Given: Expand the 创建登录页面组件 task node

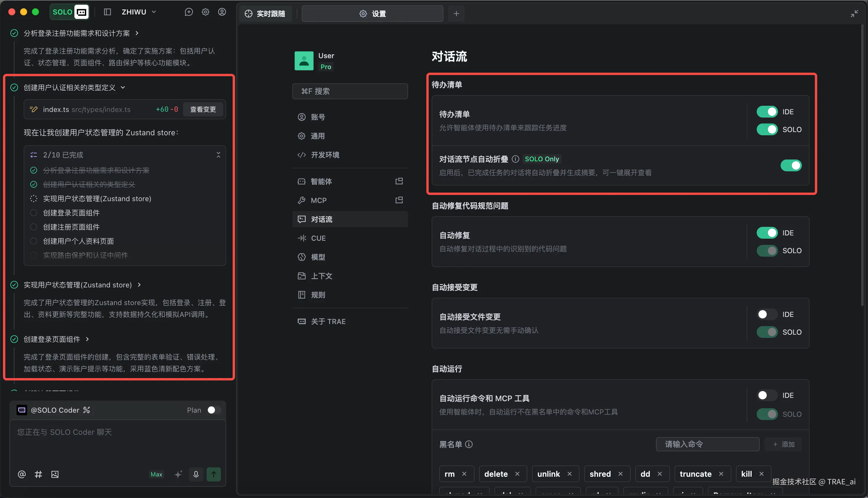Looking at the screenshot, I should tap(87, 339).
